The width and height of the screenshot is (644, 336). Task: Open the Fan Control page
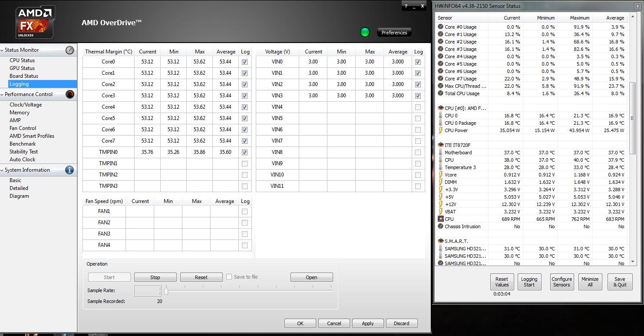[23, 128]
